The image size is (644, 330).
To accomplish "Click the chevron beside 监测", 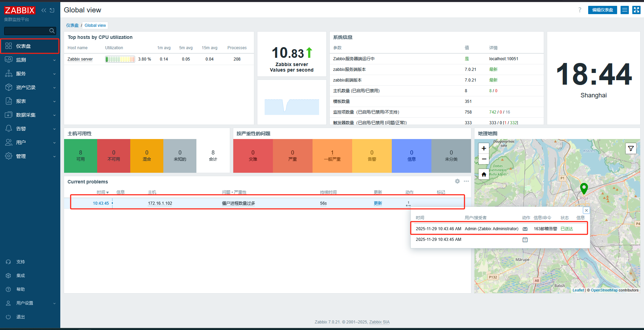I will pyautogui.click(x=54, y=60).
